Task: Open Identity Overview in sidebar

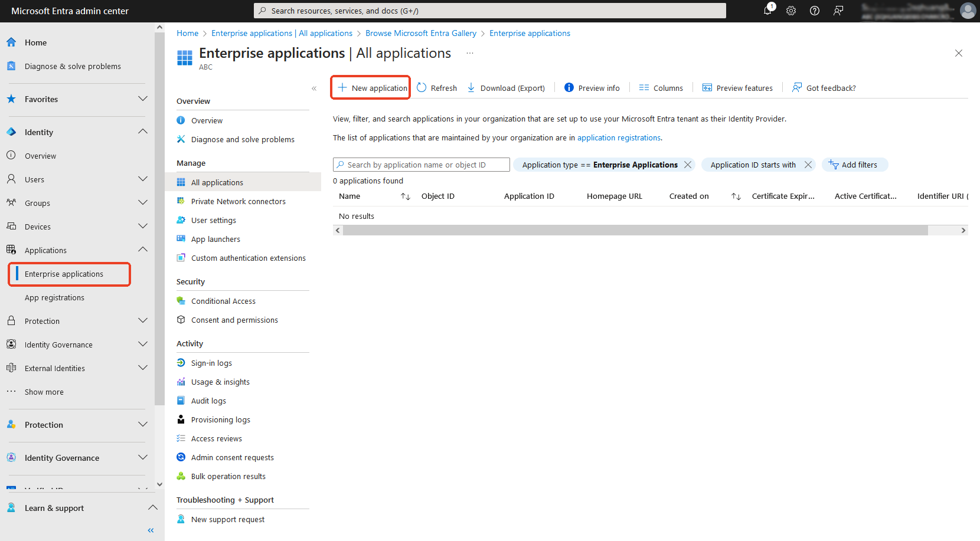Action: 40,156
